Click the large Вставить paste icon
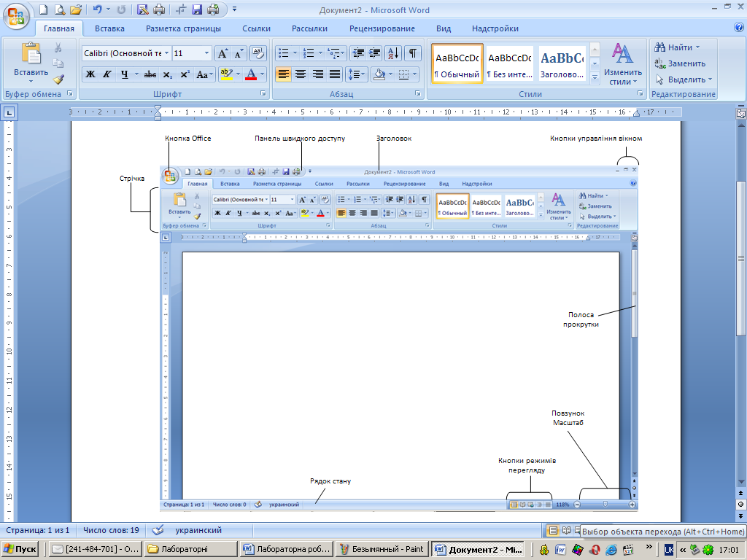The width and height of the screenshot is (747, 560). [x=31, y=53]
